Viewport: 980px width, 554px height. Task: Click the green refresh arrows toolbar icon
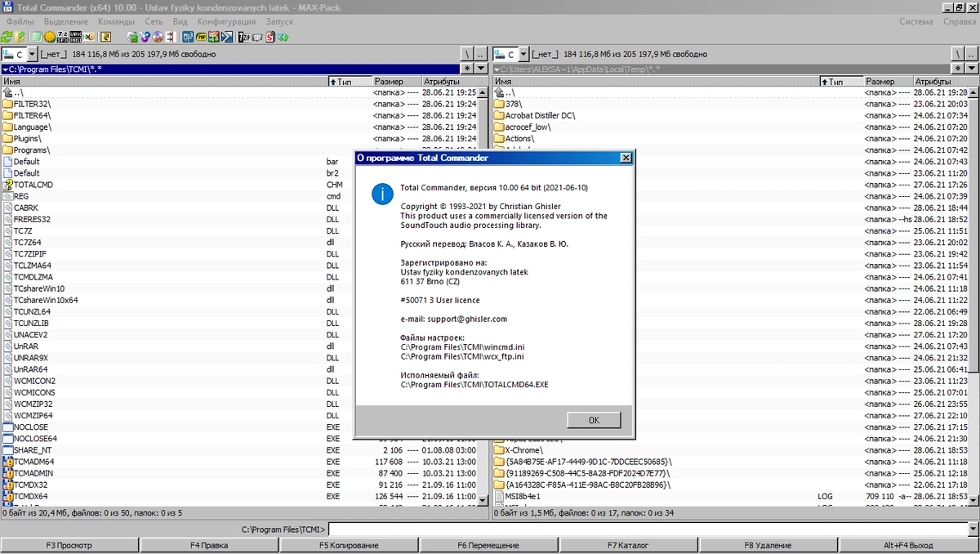[7, 37]
